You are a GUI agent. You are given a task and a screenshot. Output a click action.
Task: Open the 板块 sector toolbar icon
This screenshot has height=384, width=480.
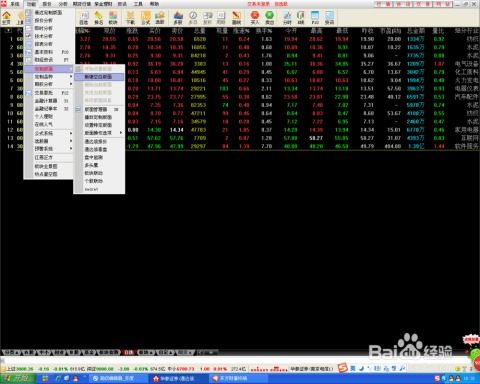pos(113,17)
